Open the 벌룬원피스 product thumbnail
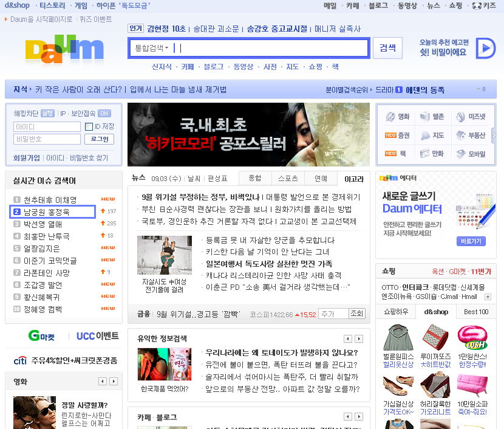The height and width of the screenshot is (429, 504). point(398,337)
